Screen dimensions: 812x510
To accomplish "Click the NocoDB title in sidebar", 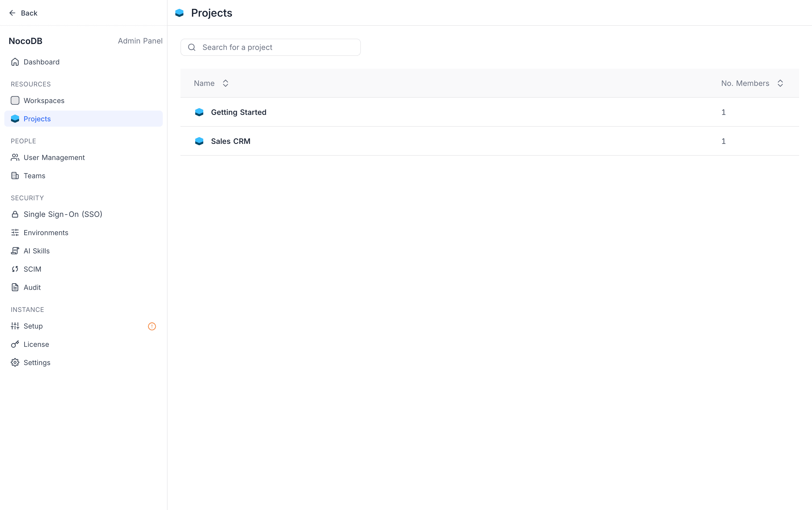I will [x=25, y=41].
